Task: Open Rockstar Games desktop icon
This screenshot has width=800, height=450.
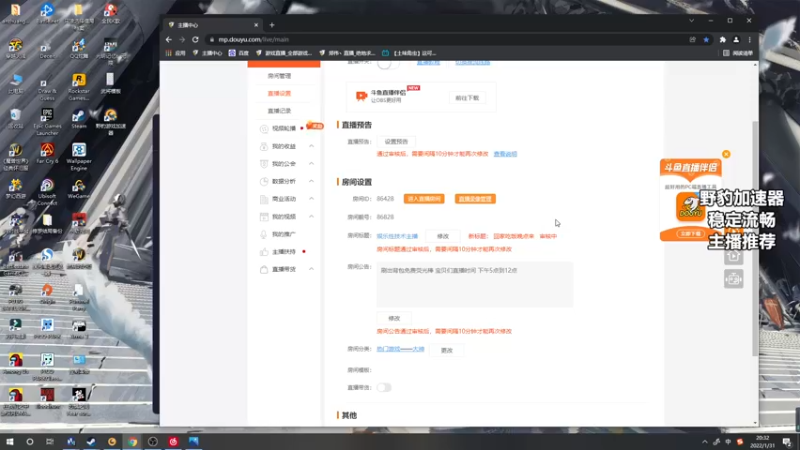Action: (x=79, y=87)
